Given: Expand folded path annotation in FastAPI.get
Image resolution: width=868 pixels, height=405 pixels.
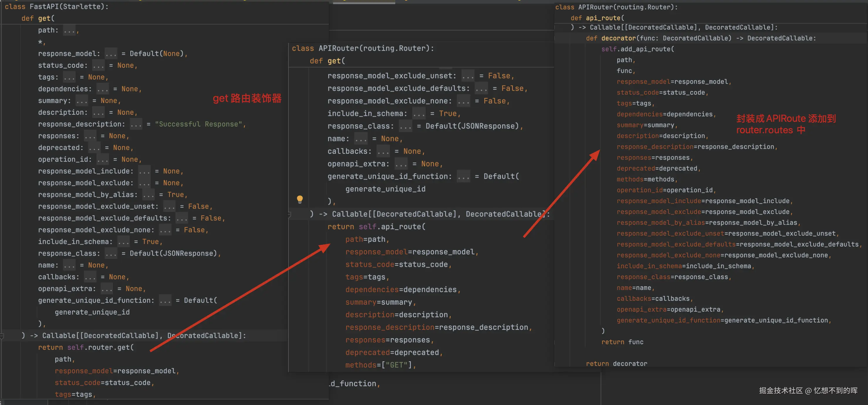Looking at the screenshot, I should (x=70, y=30).
